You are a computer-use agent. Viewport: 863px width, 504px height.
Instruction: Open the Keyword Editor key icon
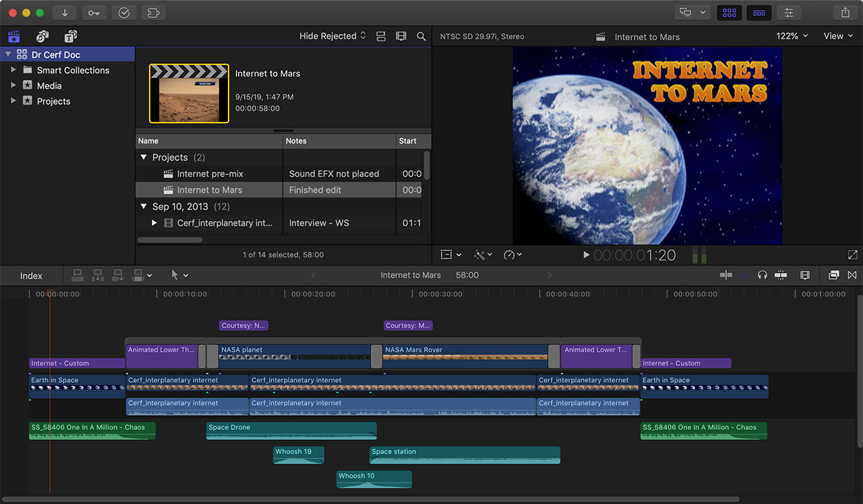pos(94,13)
